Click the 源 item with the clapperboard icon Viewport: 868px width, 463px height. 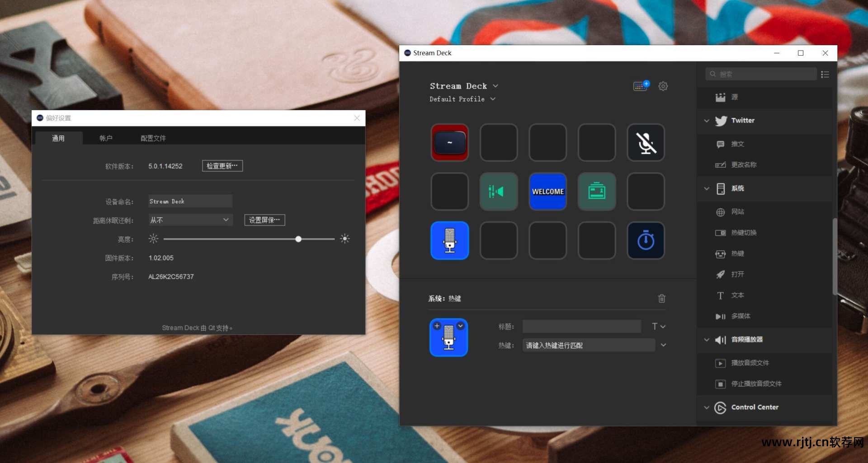click(765, 97)
